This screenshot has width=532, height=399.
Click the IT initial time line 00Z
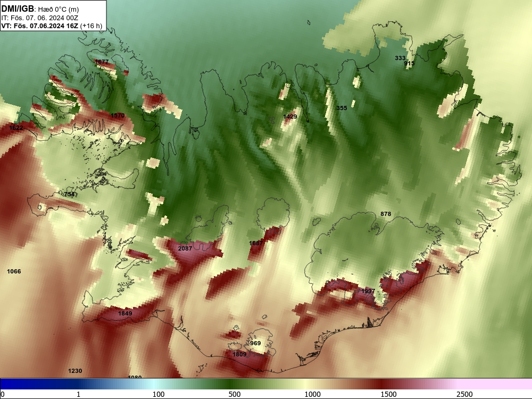pos(40,18)
